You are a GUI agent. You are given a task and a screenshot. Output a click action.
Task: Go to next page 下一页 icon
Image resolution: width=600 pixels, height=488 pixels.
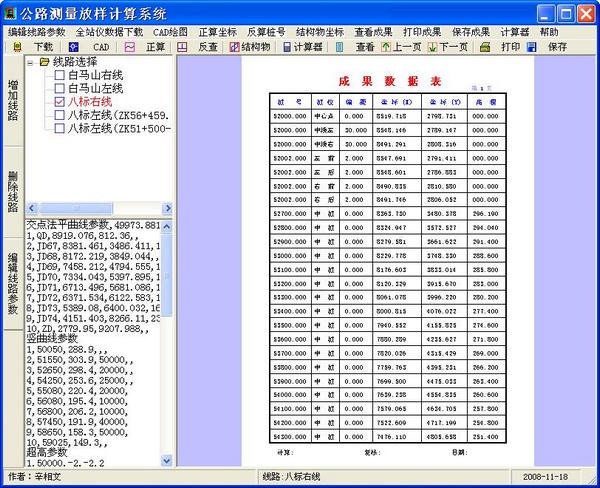click(432, 47)
